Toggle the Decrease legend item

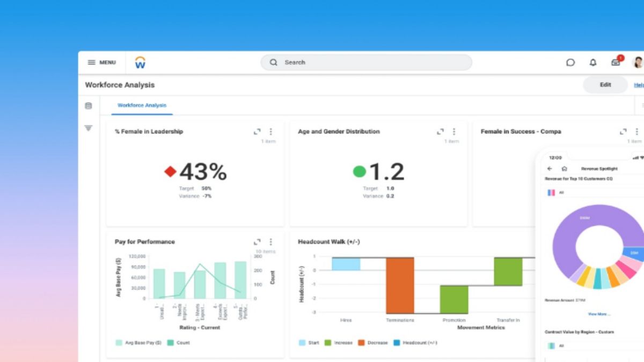click(x=372, y=343)
